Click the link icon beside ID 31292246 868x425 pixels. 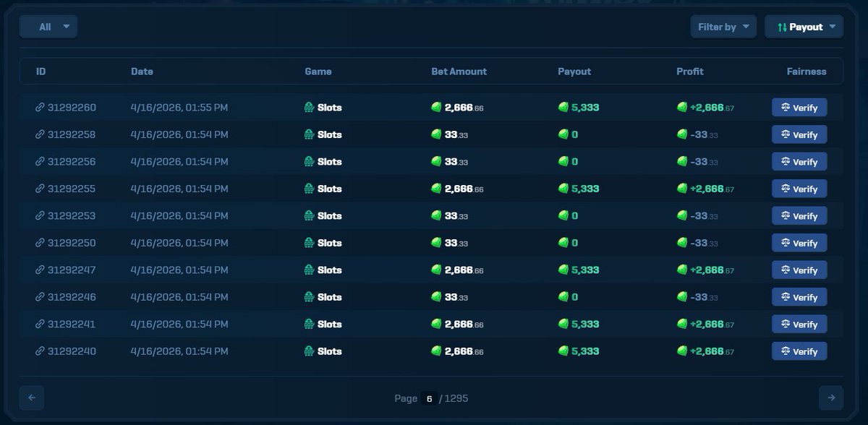[x=40, y=297]
